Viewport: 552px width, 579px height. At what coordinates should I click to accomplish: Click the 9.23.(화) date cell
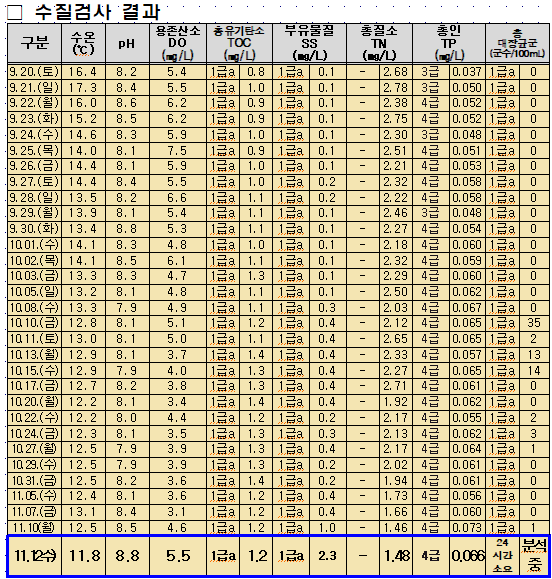[34, 119]
